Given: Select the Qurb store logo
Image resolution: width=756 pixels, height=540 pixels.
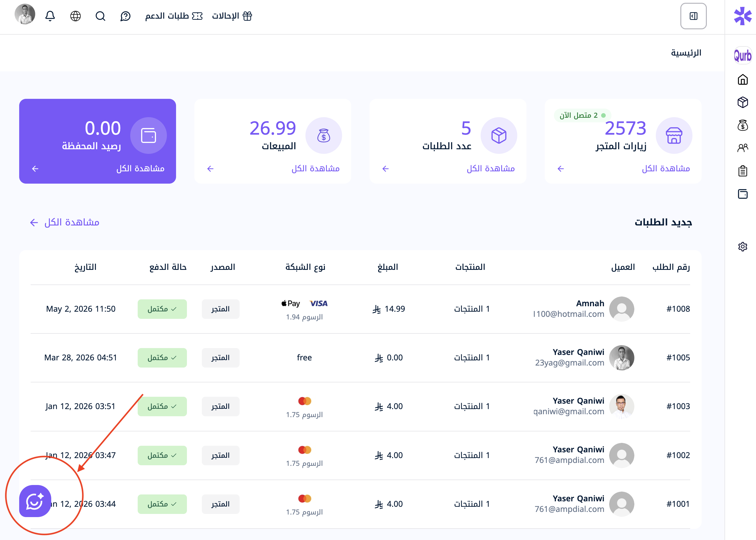Looking at the screenshot, I should point(743,56).
